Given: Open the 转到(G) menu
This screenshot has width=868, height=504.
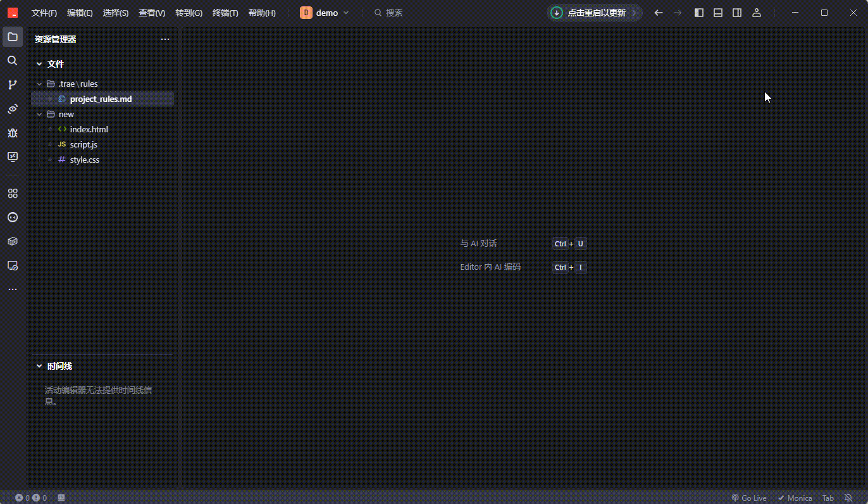Looking at the screenshot, I should click(189, 13).
